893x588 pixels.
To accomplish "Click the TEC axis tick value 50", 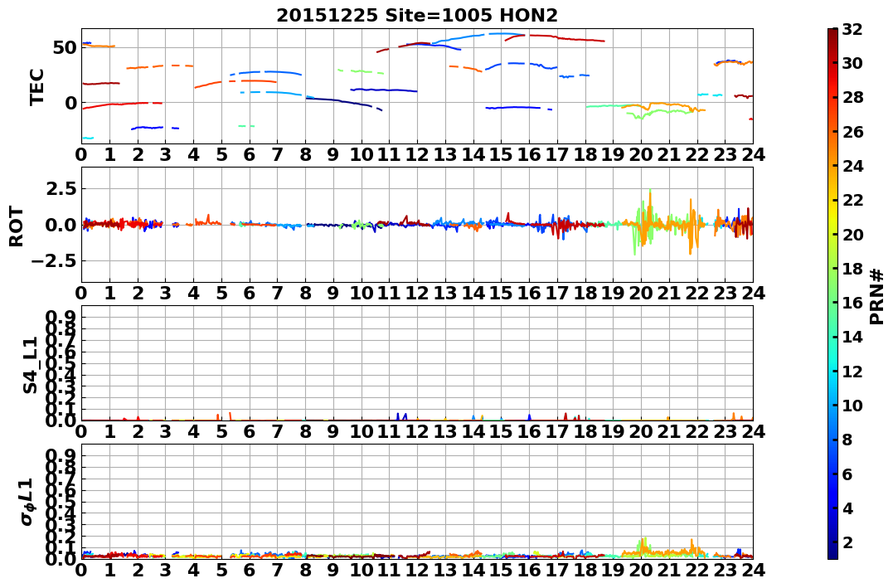I will (65, 47).
